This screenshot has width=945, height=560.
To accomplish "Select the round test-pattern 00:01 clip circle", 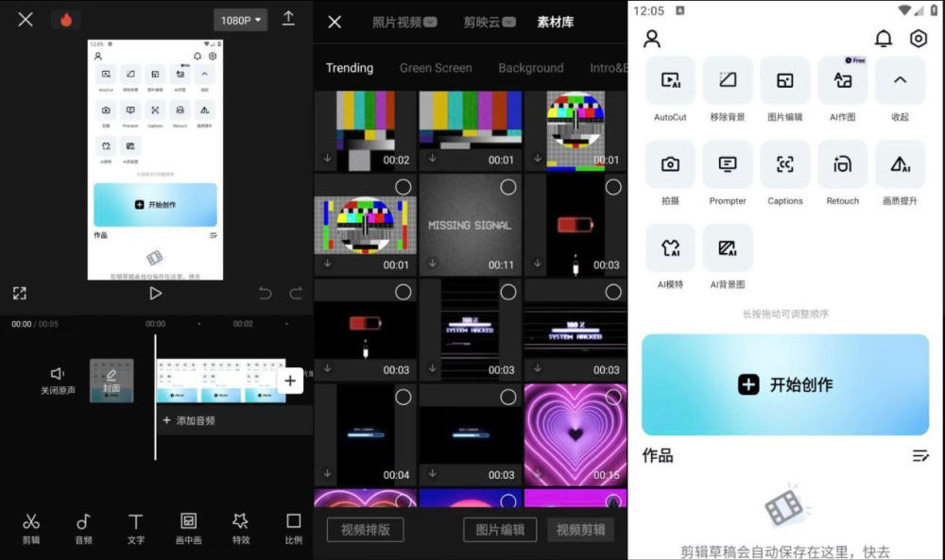I will [x=404, y=187].
